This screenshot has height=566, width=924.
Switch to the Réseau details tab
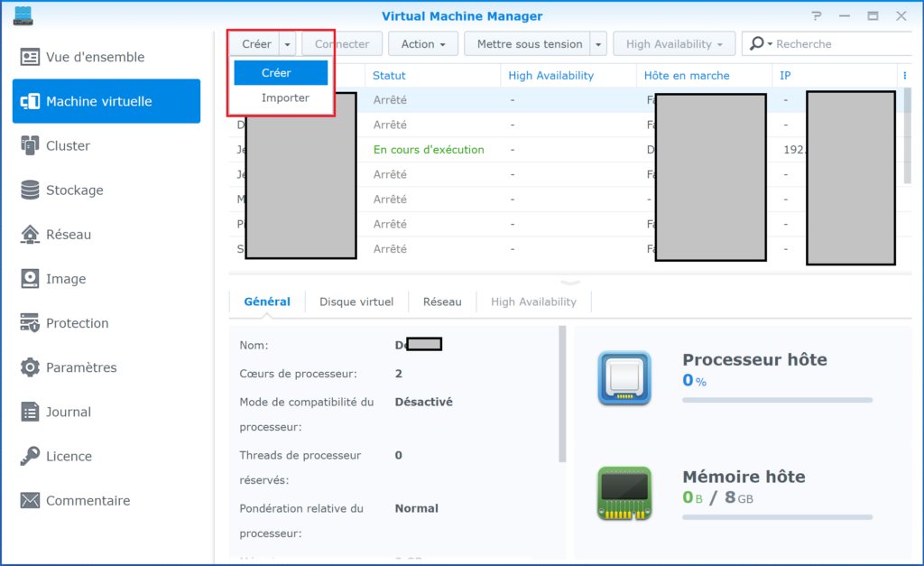[442, 302]
